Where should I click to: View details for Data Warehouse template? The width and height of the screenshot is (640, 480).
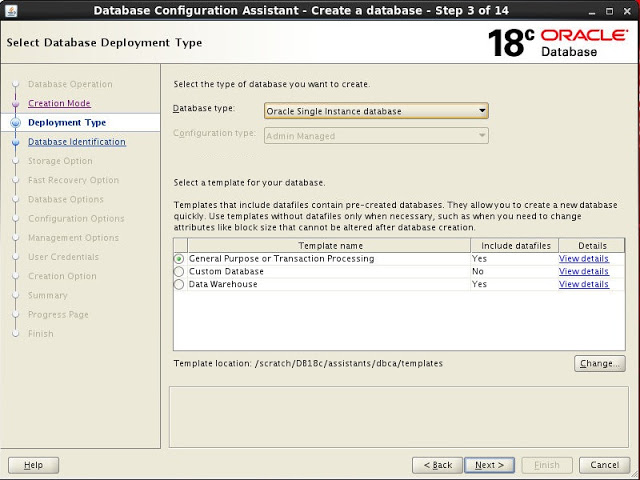pyautogui.click(x=583, y=284)
